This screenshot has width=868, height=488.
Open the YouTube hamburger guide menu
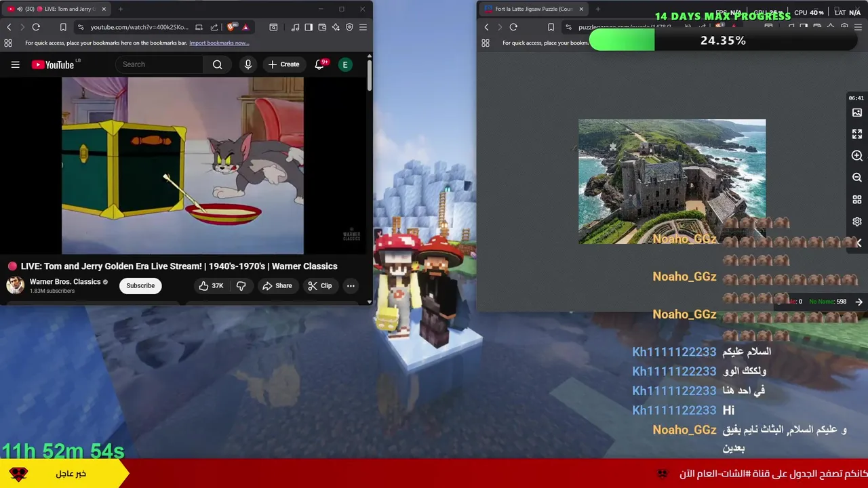click(x=15, y=64)
